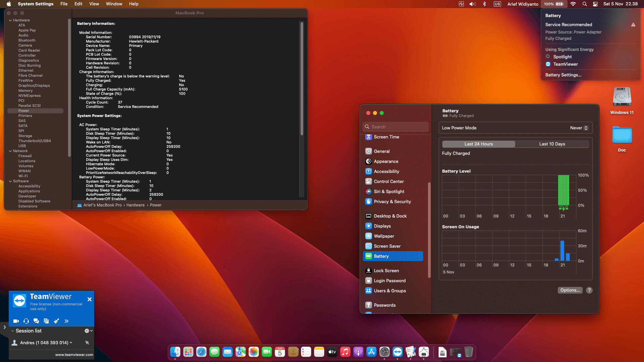Open the www.teamviewer.com link

click(x=74, y=355)
